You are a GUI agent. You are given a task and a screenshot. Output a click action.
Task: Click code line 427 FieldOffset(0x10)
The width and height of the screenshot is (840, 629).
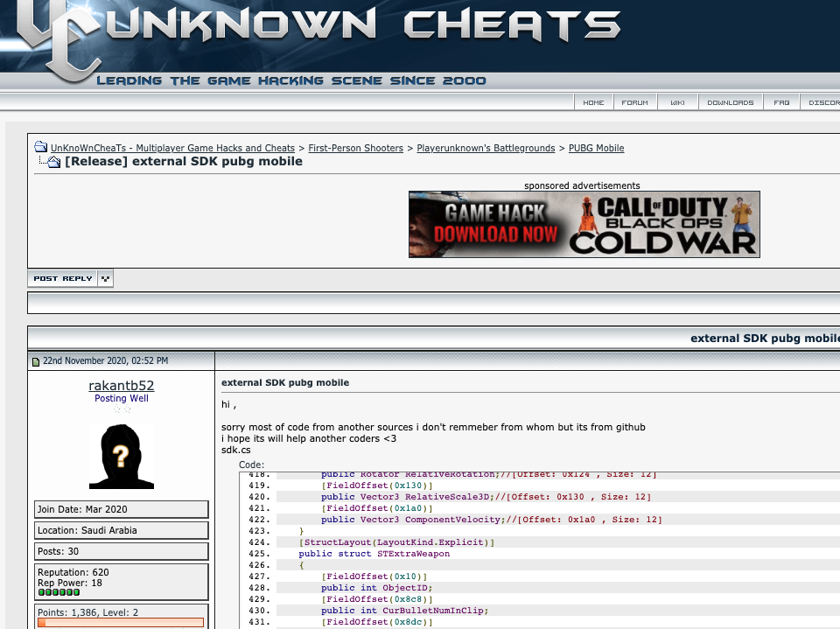click(x=374, y=577)
